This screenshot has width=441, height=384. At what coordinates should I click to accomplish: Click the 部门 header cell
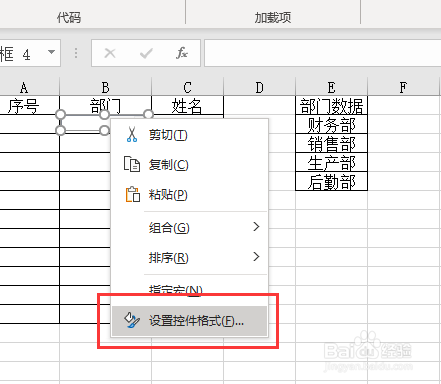point(105,106)
